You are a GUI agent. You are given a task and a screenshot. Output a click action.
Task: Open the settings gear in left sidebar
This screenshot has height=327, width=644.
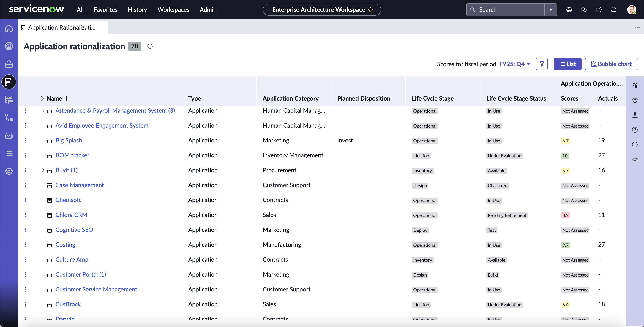point(9,171)
